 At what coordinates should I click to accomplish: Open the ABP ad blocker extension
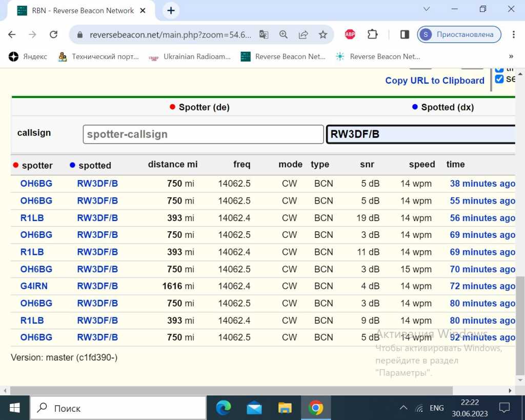click(350, 34)
